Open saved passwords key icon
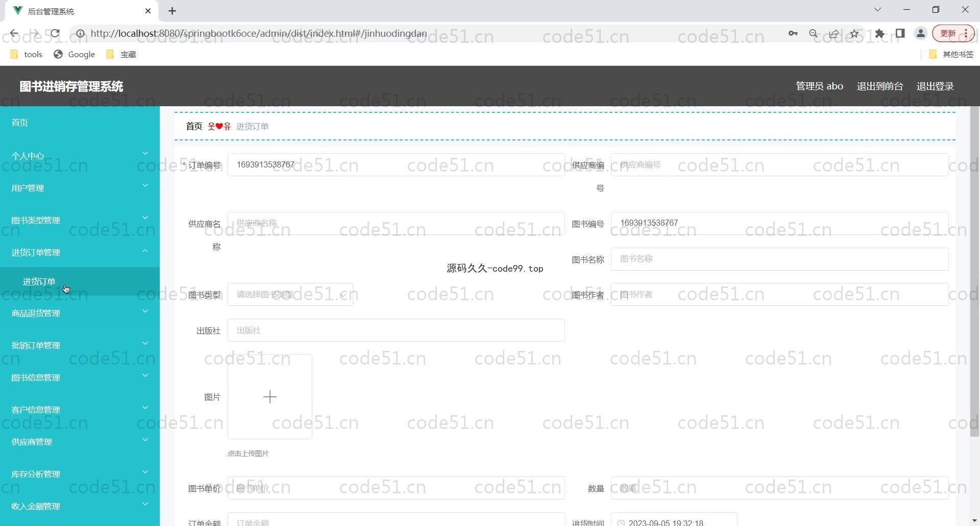Screen dimensions: 980x526 click(x=793, y=34)
